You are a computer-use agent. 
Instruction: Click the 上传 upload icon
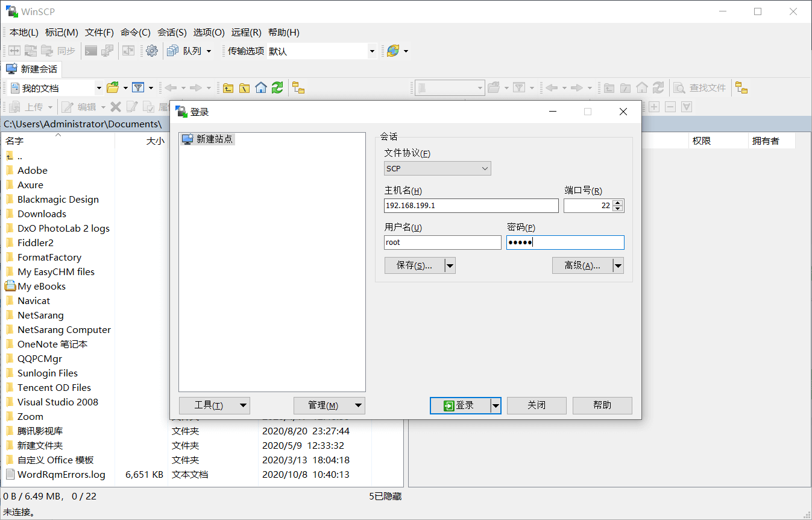14,107
